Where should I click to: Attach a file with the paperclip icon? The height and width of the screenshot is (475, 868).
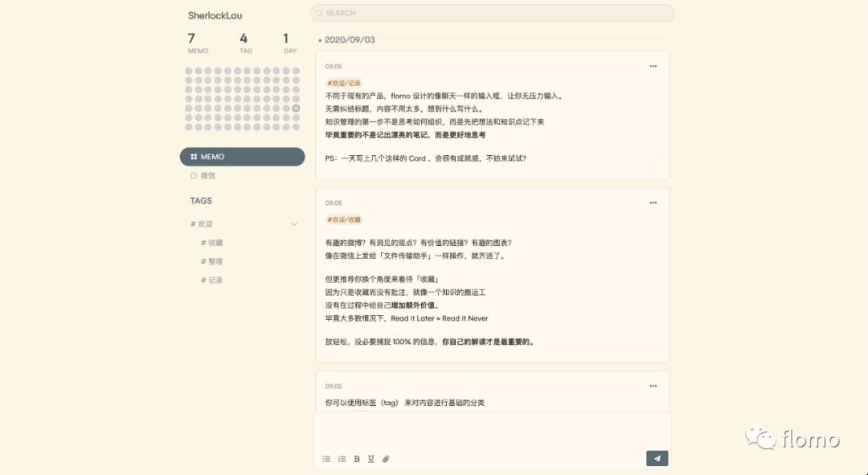tap(386, 459)
